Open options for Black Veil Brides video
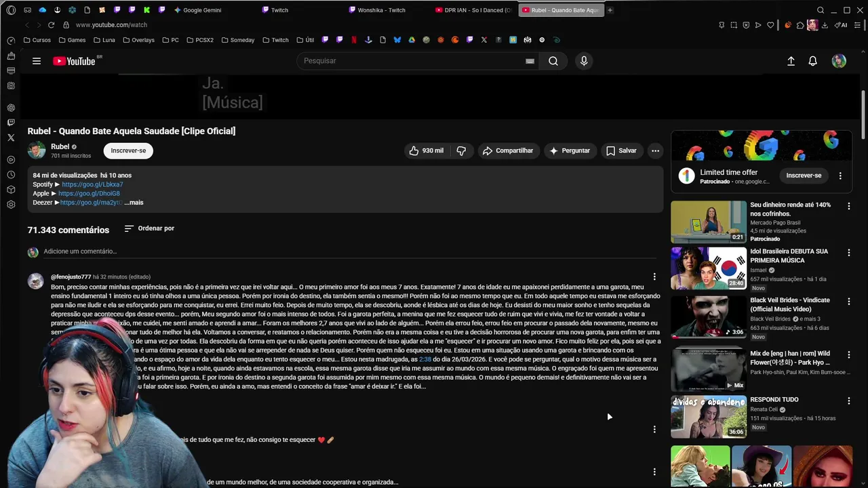Viewport: 868px width, 488px height. (x=848, y=301)
